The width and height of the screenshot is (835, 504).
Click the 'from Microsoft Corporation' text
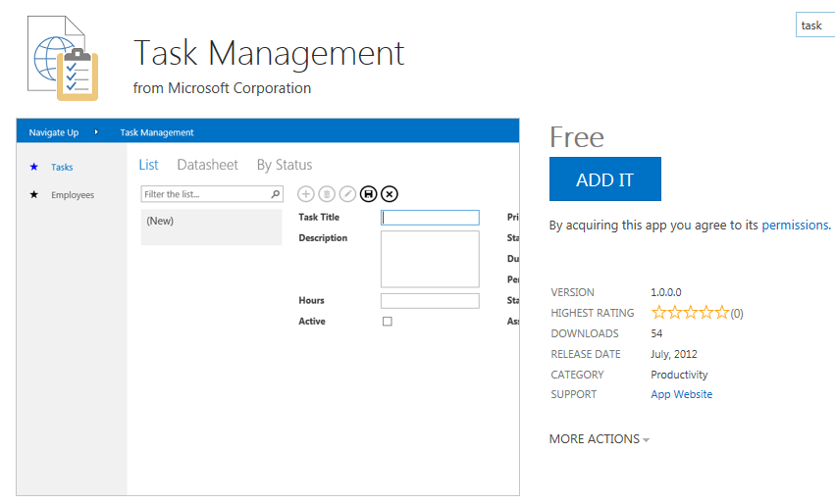coord(222,88)
